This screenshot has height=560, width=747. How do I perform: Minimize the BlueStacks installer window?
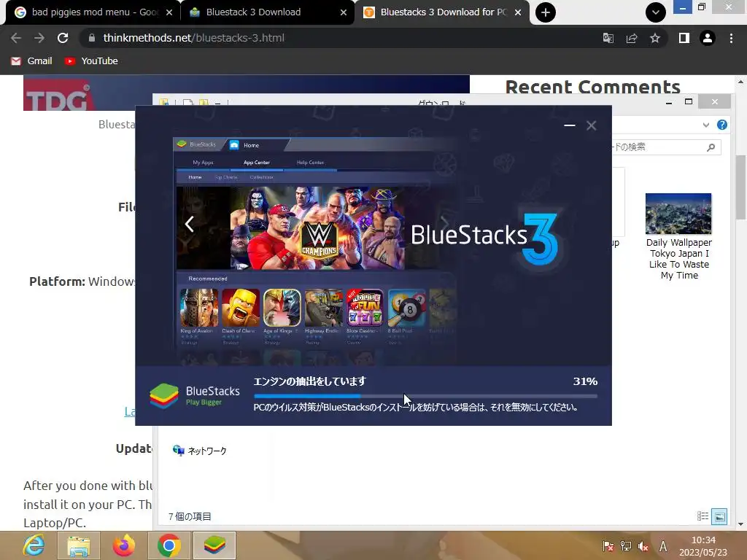[569, 125]
